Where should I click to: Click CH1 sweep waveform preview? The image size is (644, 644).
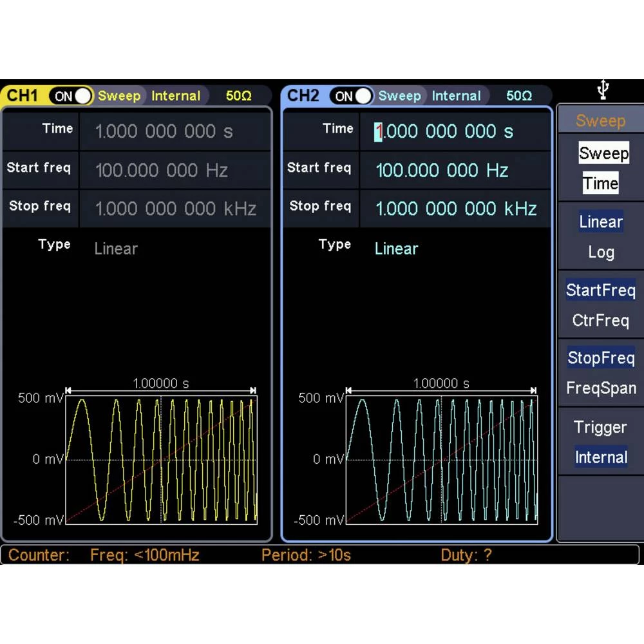click(161, 459)
